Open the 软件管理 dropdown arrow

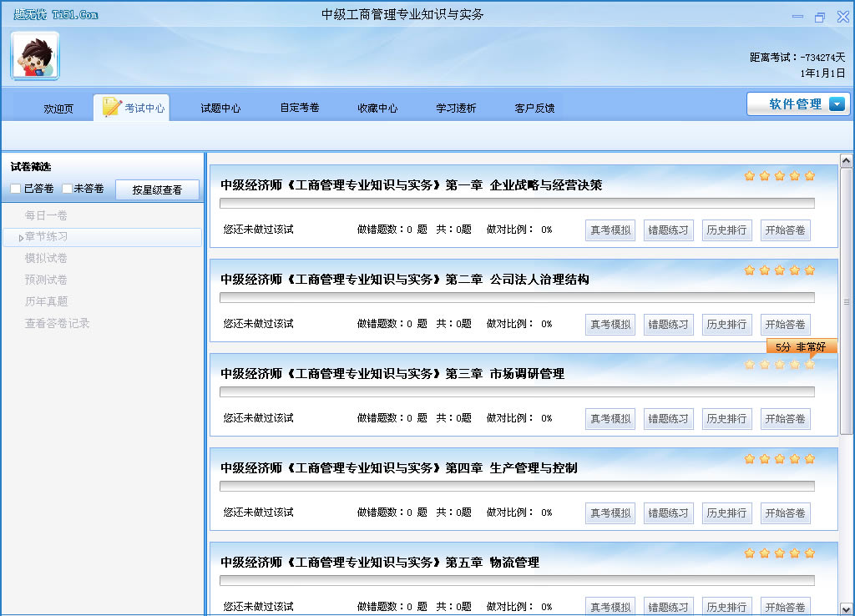pos(837,104)
